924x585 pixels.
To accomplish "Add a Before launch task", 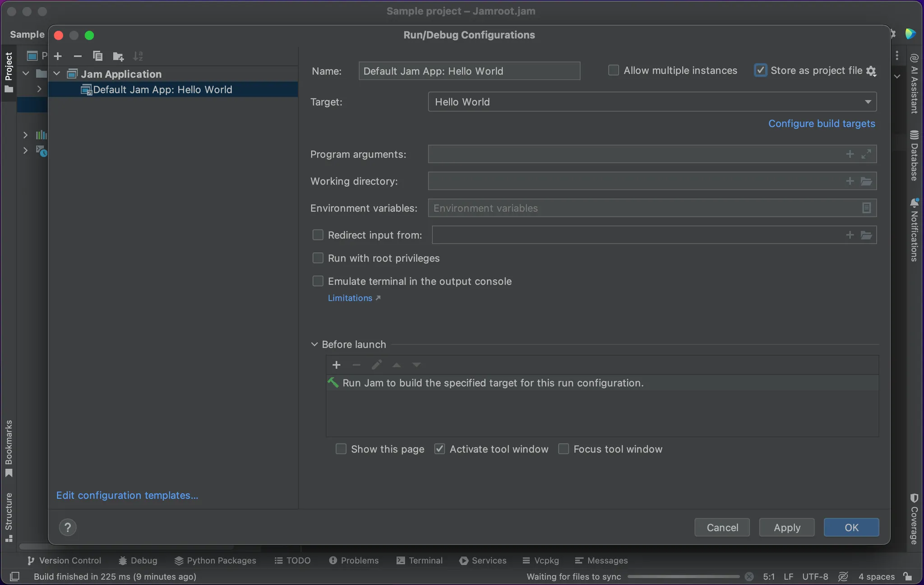I will coord(337,364).
